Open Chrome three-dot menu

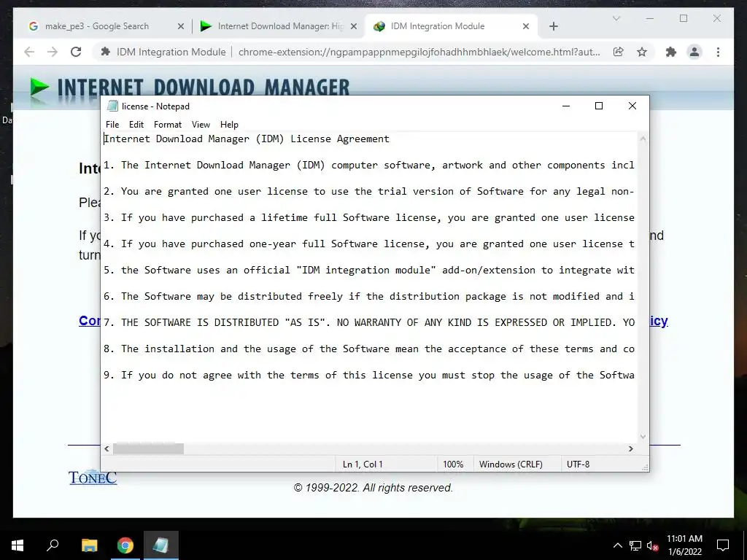(x=718, y=52)
